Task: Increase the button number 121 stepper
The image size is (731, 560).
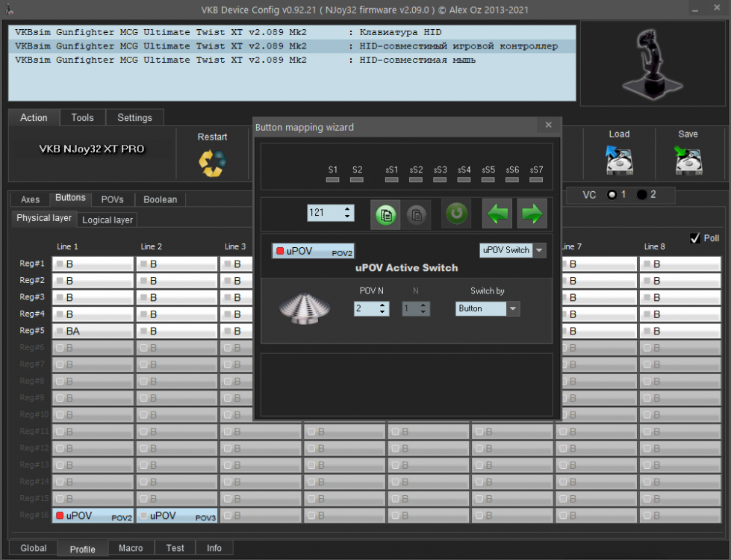Action: pyautogui.click(x=347, y=209)
